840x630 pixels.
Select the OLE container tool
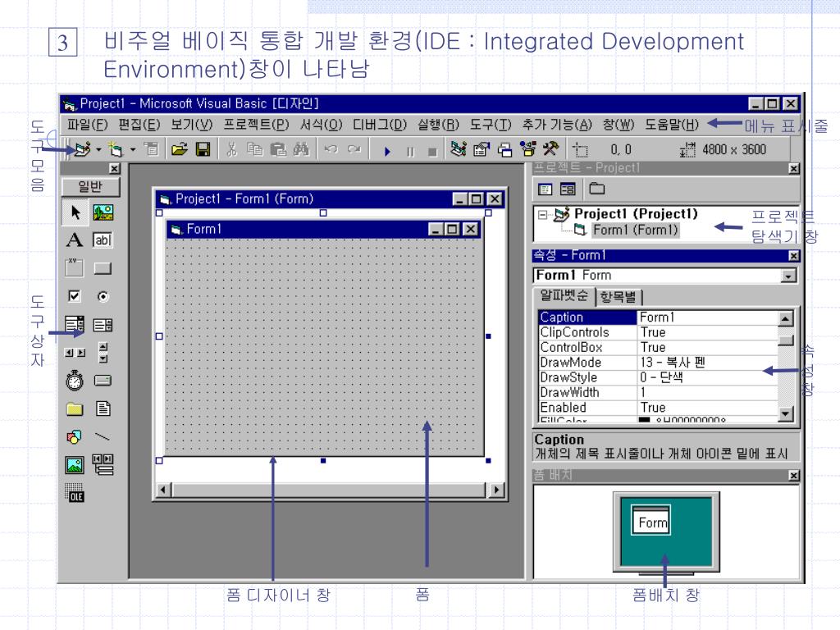point(75,493)
